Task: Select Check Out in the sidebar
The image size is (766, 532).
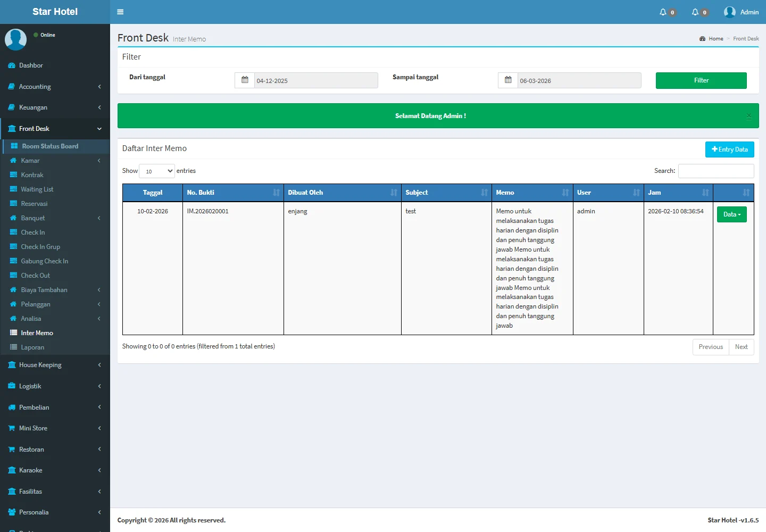Action: [35, 276]
